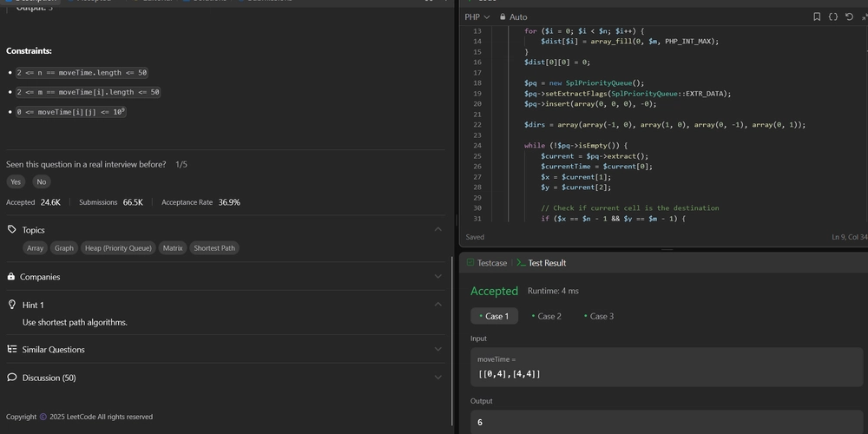Click the Copyright 2025 LeetCode footer text
Screen dimensions: 868x434
(79, 417)
